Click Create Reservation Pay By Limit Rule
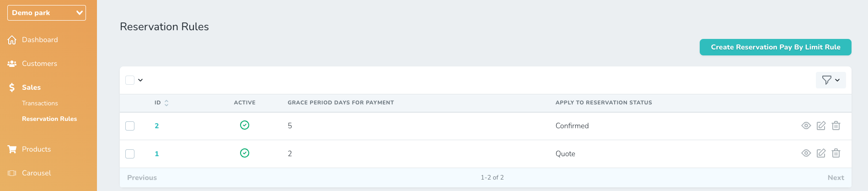 pyautogui.click(x=775, y=47)
